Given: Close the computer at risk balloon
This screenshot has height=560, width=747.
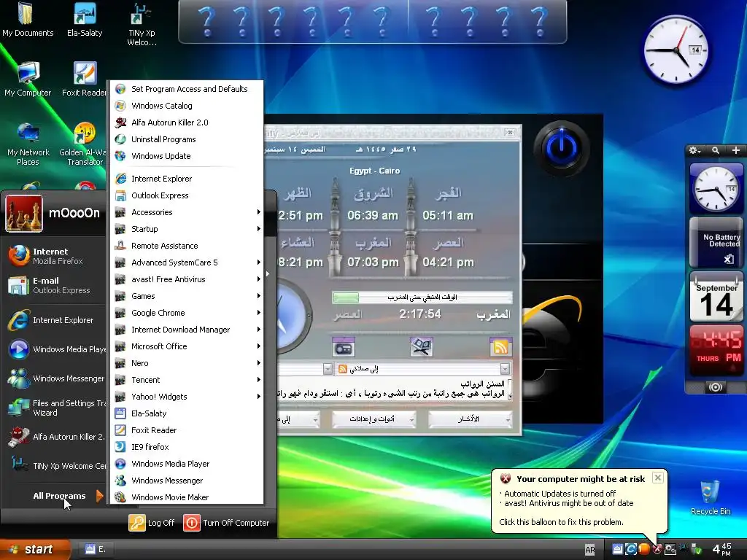Looking at the screenshot, I should point(658,478).
